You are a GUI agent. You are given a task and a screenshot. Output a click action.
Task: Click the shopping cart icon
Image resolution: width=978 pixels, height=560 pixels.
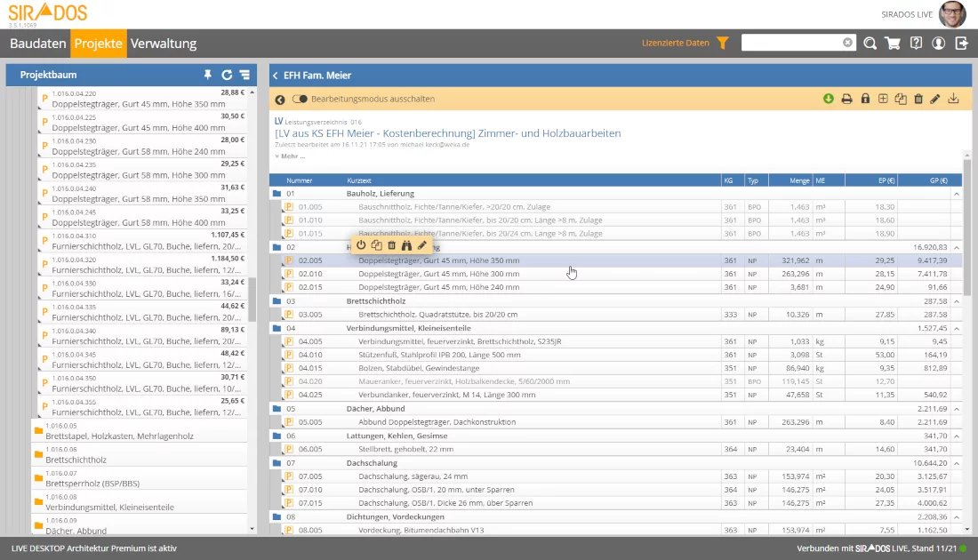893,43
